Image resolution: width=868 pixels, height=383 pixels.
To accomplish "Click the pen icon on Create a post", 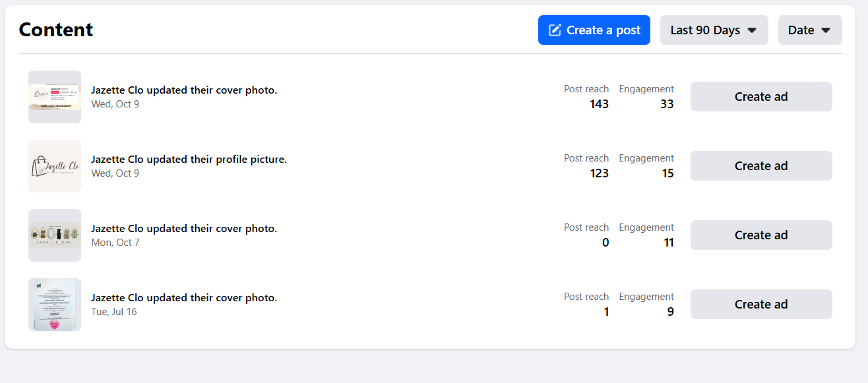I will point(554,29).
